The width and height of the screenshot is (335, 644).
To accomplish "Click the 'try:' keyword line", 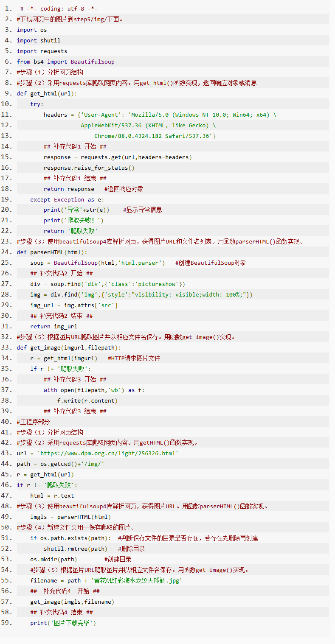I will tap(37, 104).
